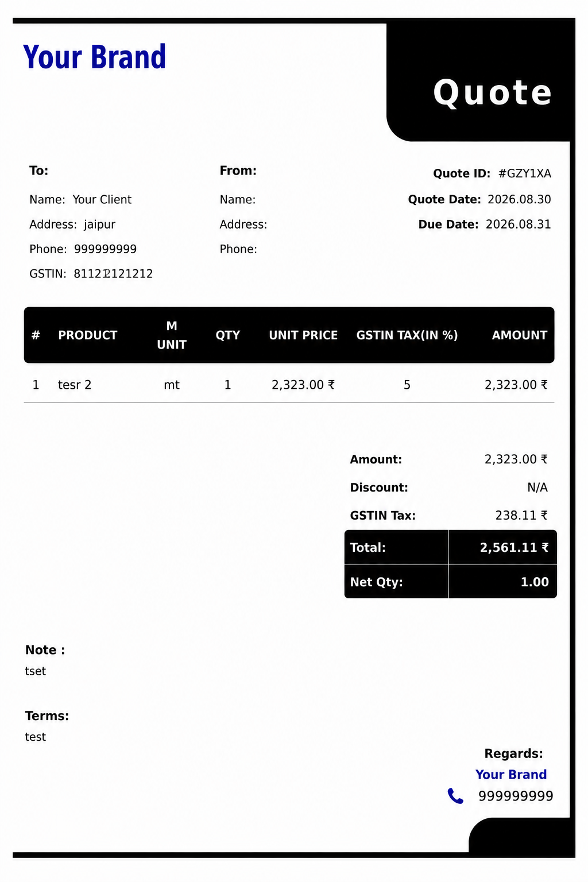Click the Your Brand header logo

click(x=95, y=57)
